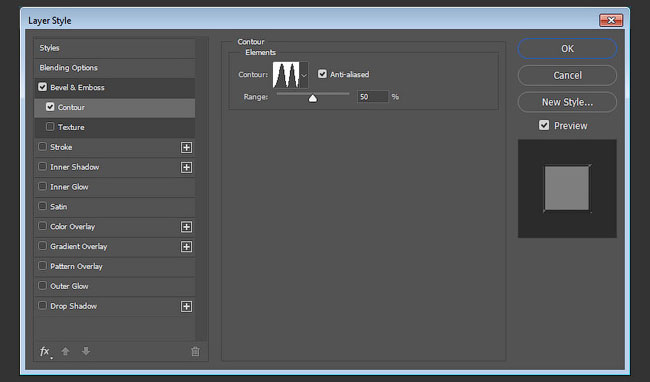Open the Inner Glow settings row

tap(114, 187)
